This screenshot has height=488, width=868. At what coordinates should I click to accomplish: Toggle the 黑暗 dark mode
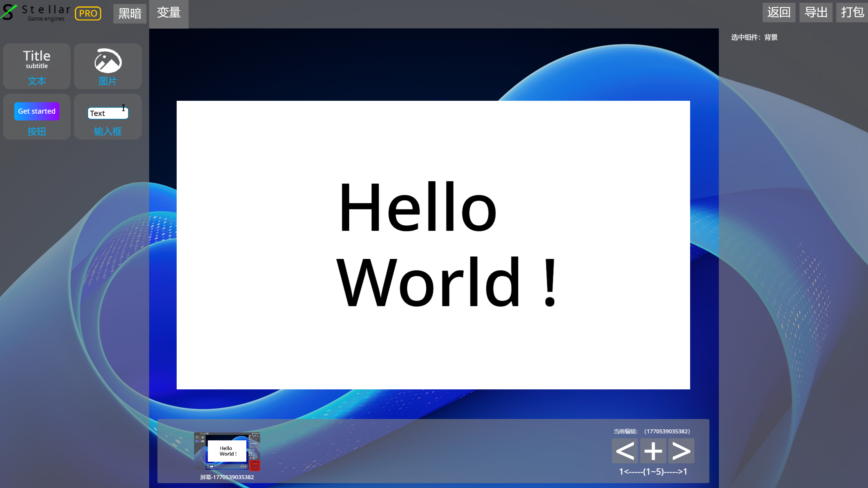(x=130, y=13)
